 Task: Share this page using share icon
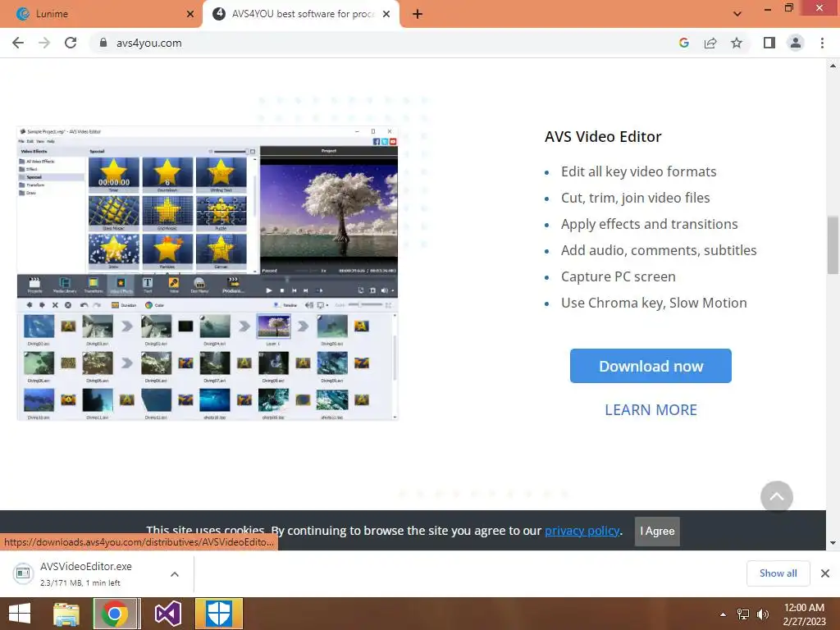click(x=710, y=43)
